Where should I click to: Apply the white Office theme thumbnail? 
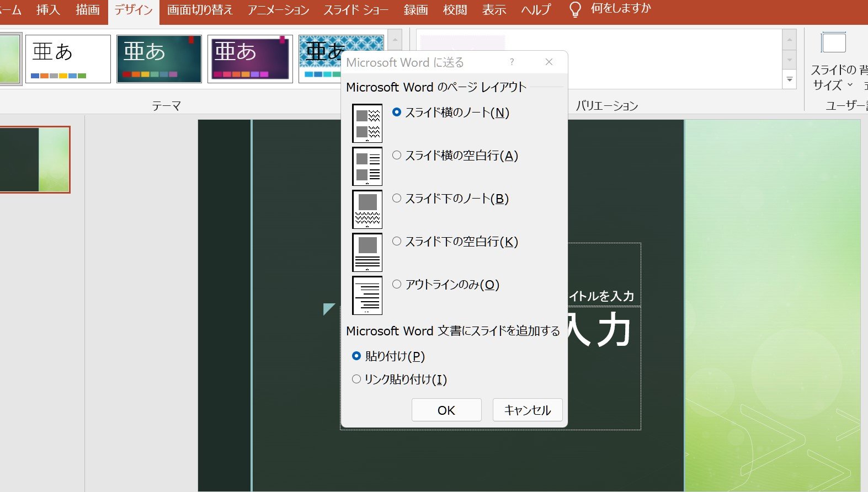pos(68,59)
